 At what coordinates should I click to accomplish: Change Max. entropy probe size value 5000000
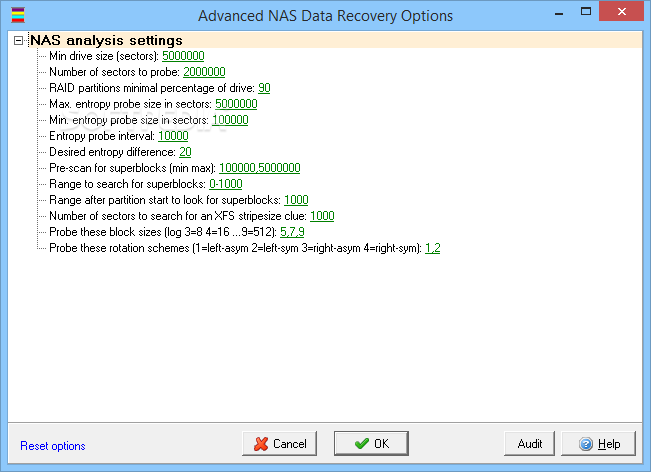point(236,104)
